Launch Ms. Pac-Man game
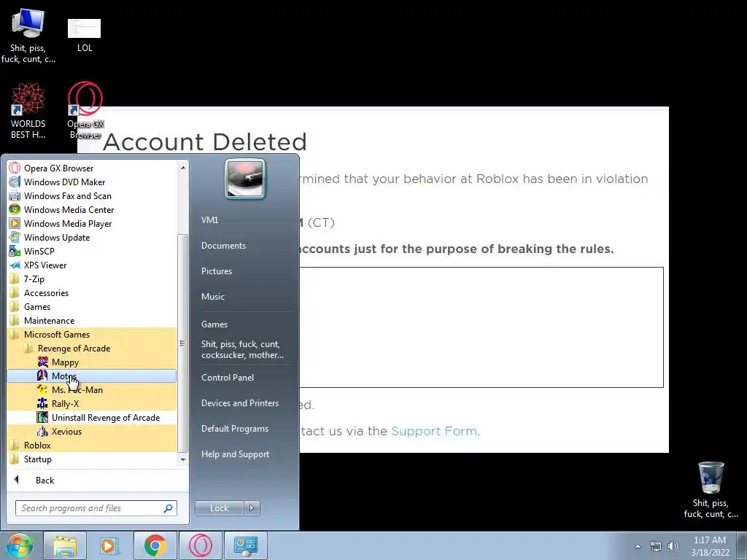747x560 pixels. tap(91, 389)
